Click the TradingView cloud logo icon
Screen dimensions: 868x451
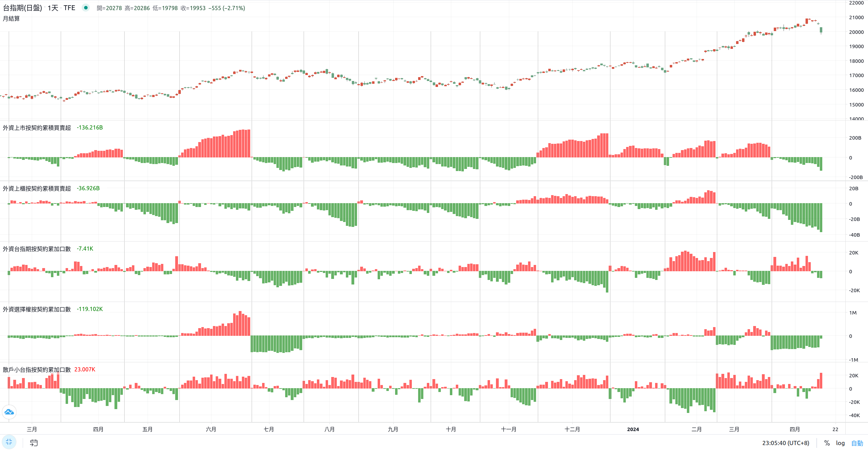tap(9, 412)
